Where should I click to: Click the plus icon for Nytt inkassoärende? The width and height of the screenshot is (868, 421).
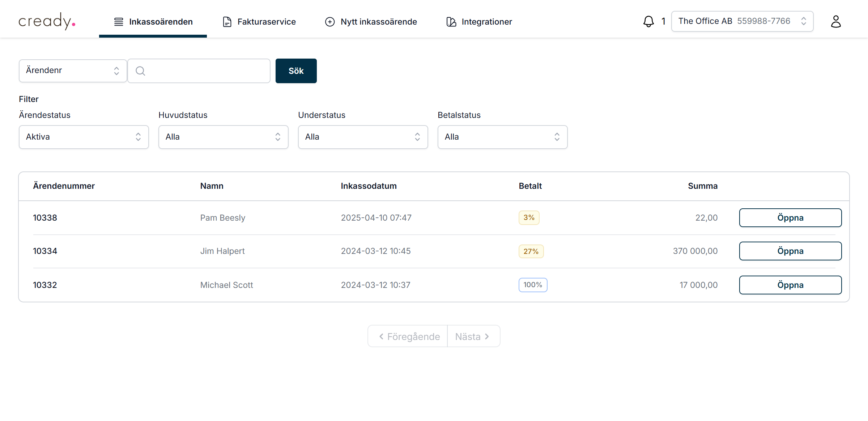click(x=329, y=22)
